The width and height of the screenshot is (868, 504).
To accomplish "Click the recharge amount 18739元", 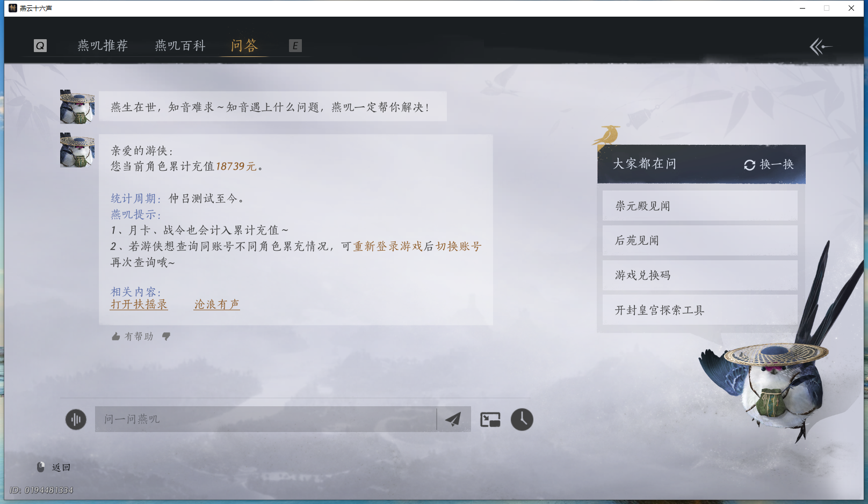I will pos(236,166).
